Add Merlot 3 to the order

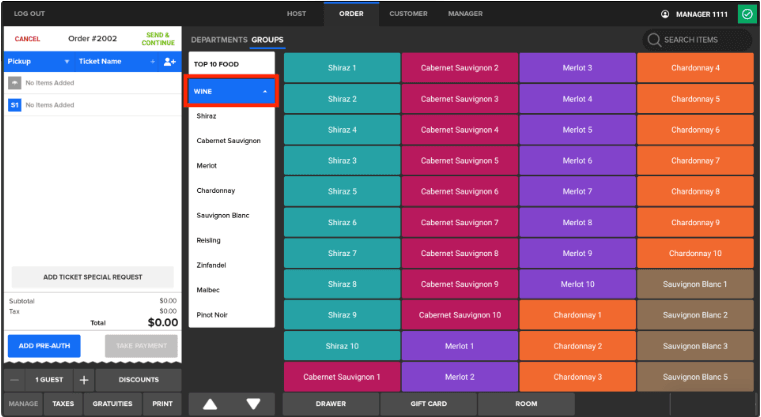578,68
